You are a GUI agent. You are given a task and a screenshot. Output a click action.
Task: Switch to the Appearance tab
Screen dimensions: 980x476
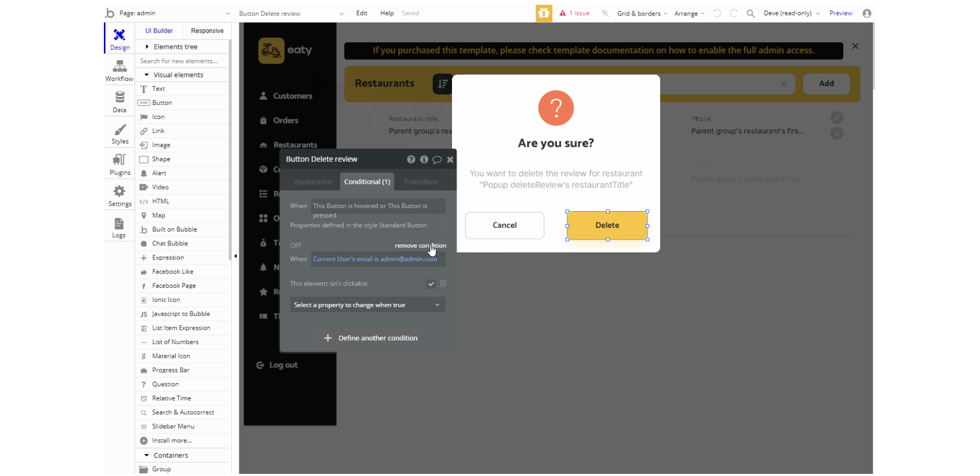click(313, 182)
